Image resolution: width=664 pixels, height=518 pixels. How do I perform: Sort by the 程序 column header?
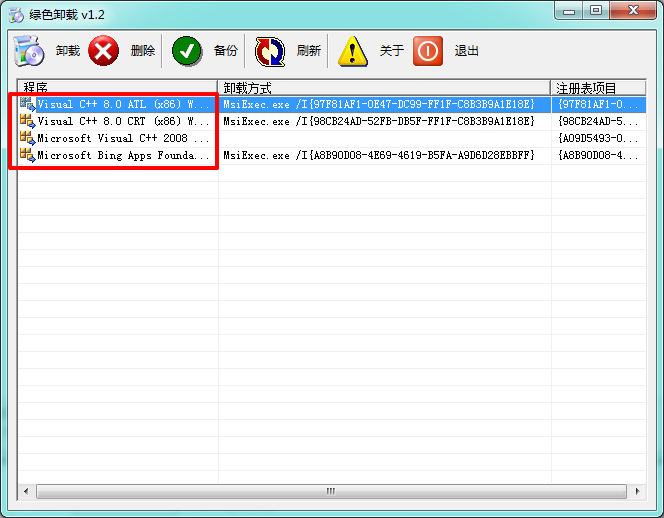coord(117,88)
